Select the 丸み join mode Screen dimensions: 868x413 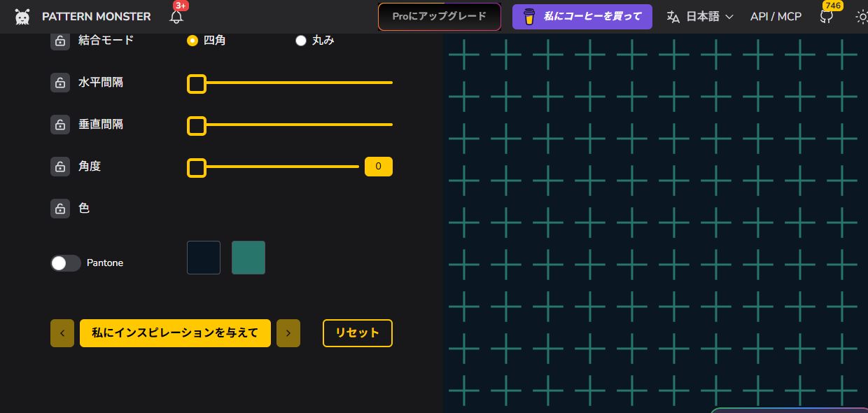tap(301, 41)
